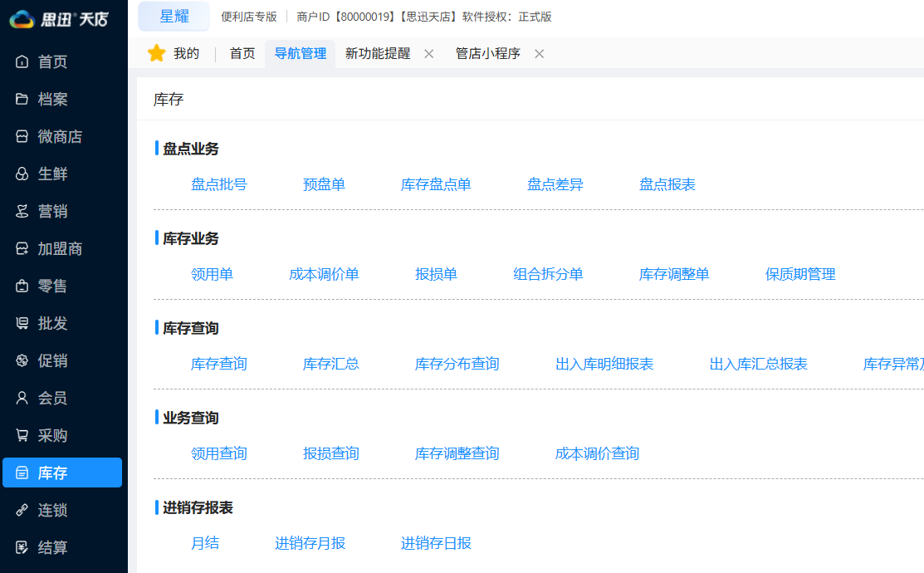Viewport: 924px width, 573px height.
Task: Click the 星耀 button at the top
Action: pyautogui.click(x=173, y=16)
